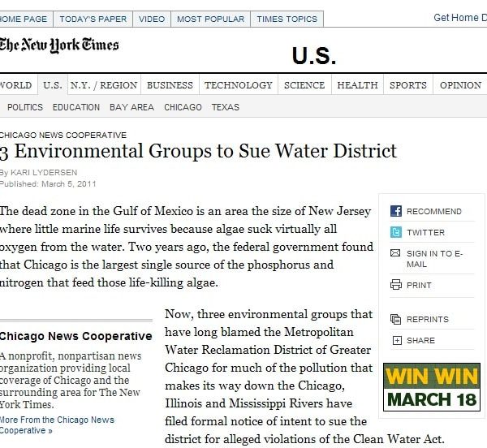Open the Education subsection
The width and height of the screenshot is (487, 448).
pyautogui.click(x=76, y=107)
